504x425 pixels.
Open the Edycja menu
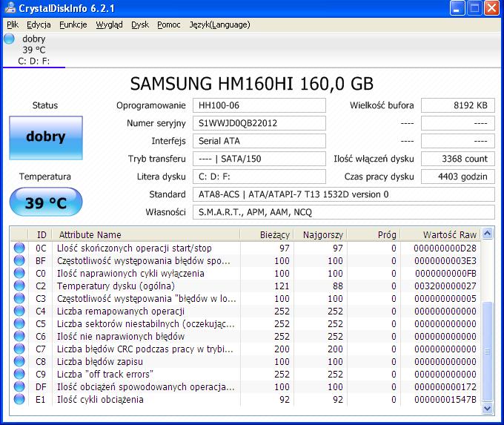[x=39, y=24]
